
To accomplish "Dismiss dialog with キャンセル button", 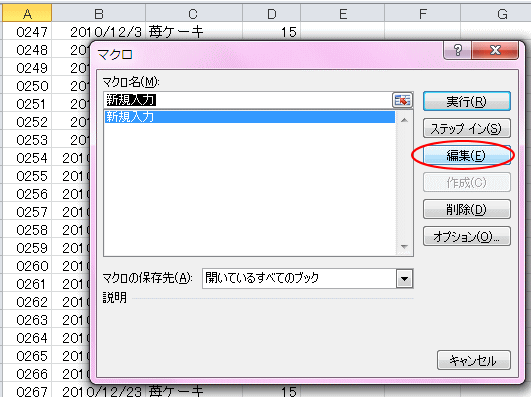I will (x=473, y=360).
